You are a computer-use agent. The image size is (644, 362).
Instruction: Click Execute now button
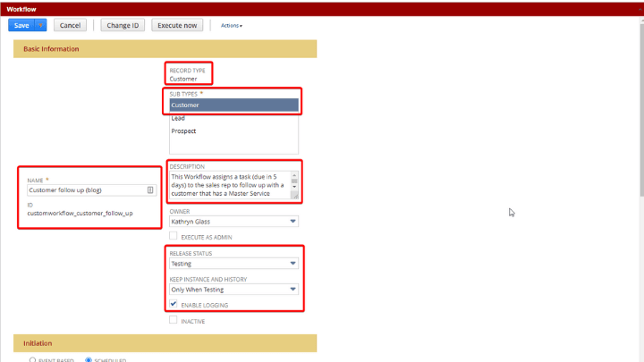click(177, 25)
